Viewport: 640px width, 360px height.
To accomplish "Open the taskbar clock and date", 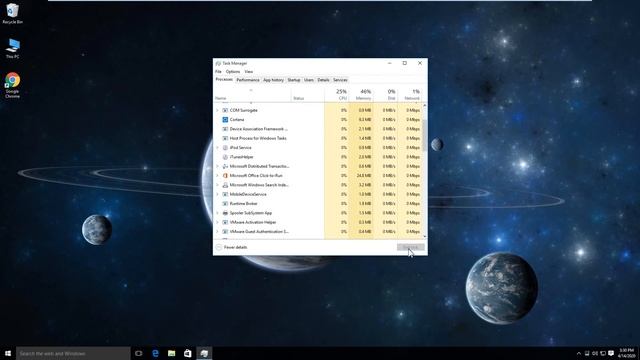I will [x=626, y=353].
